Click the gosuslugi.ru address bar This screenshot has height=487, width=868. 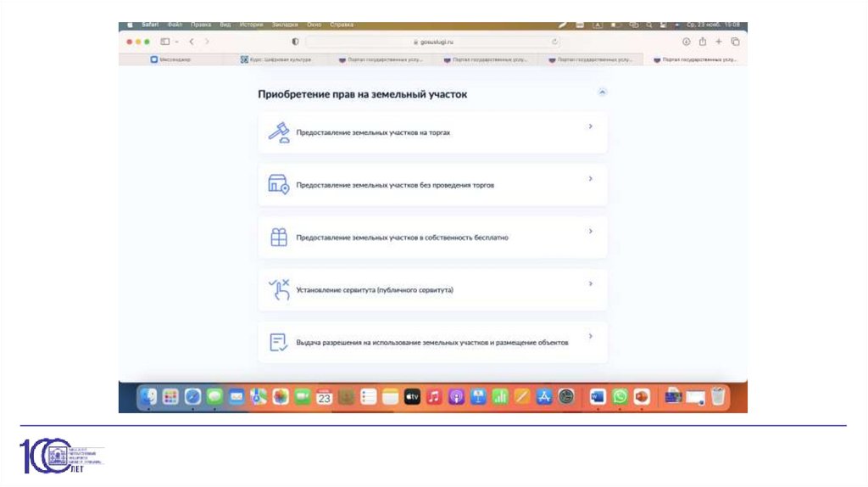[433, 42]
